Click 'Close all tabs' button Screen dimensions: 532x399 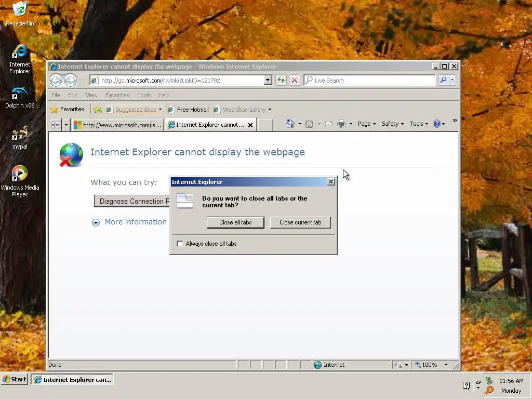(235, 222)
